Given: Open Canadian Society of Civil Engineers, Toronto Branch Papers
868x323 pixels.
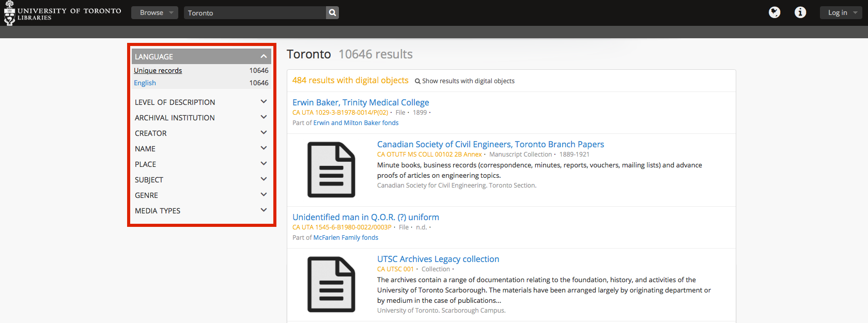Looking at the screenshot, I should [490, 144].
